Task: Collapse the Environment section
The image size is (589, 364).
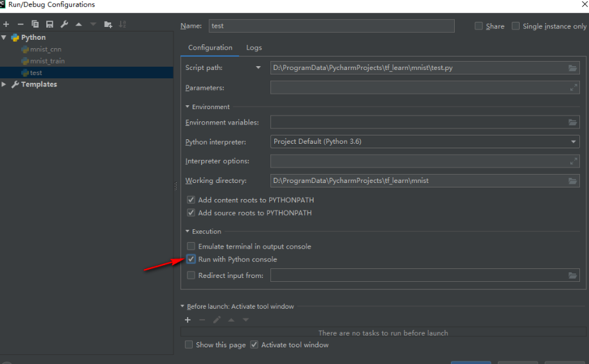Action: tap(188, 107)
